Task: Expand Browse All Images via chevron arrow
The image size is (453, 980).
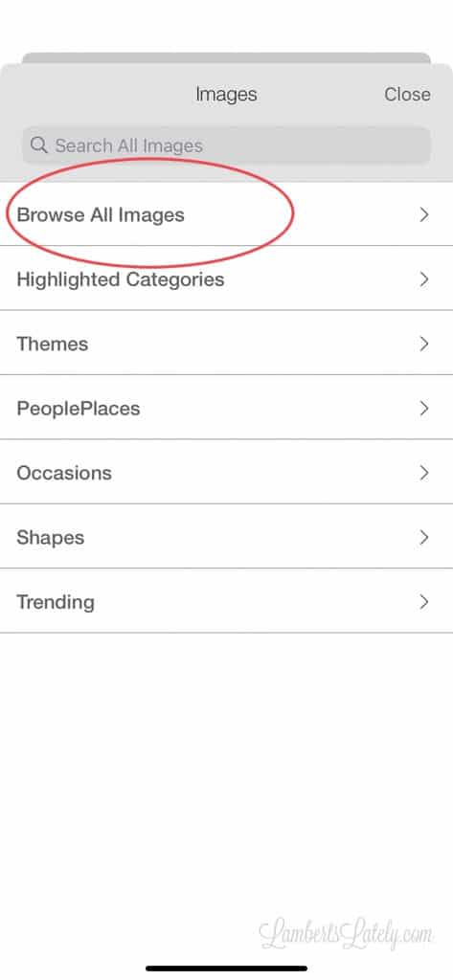Action: [x=424, y=214]
